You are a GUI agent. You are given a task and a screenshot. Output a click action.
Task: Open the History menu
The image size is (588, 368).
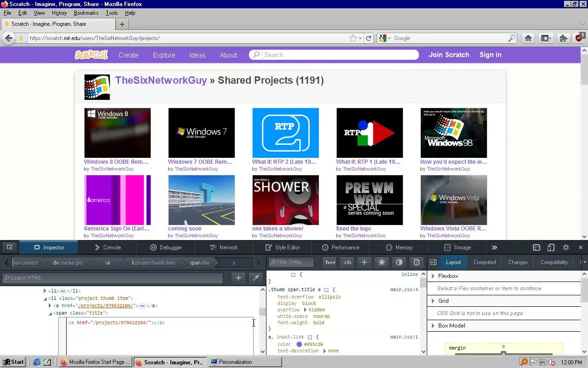59,13
